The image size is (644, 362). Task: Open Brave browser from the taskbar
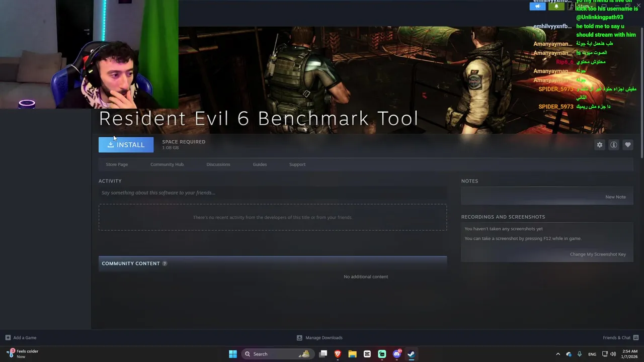click(338, 354)
